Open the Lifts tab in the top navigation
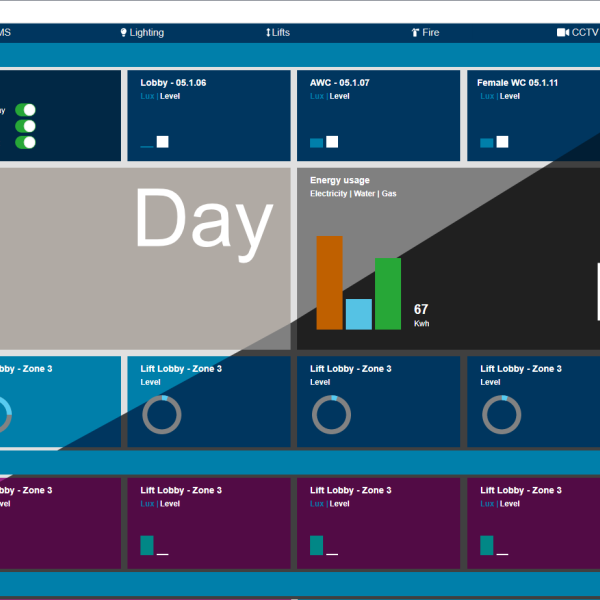Viewport: 600px width, 600px height. click(x=280, y=33)
